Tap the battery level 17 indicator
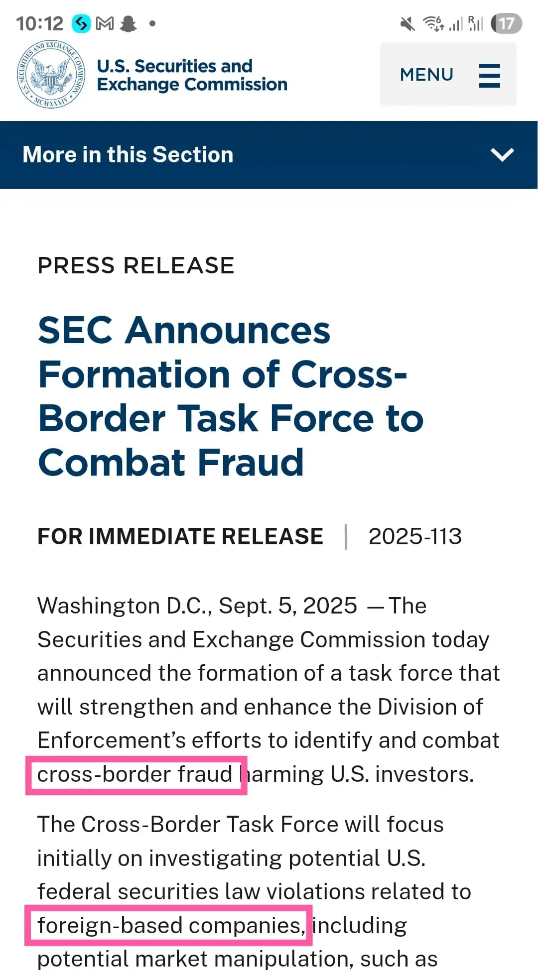Screen dimensions: 538x980 pos(506,23)
